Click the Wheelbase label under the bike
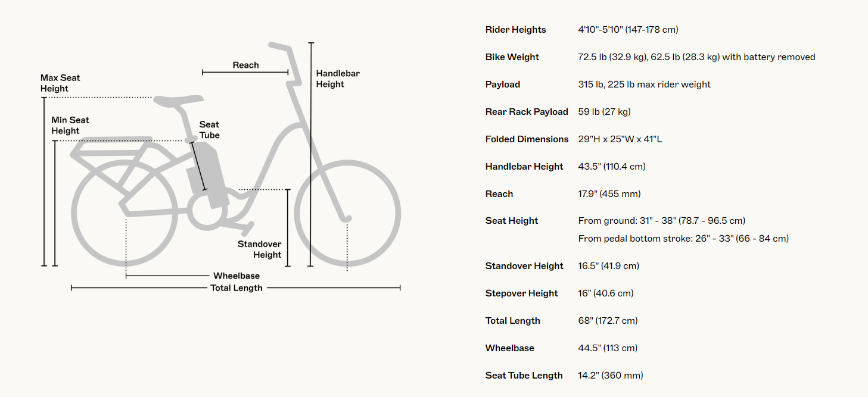 coord(237,276)
